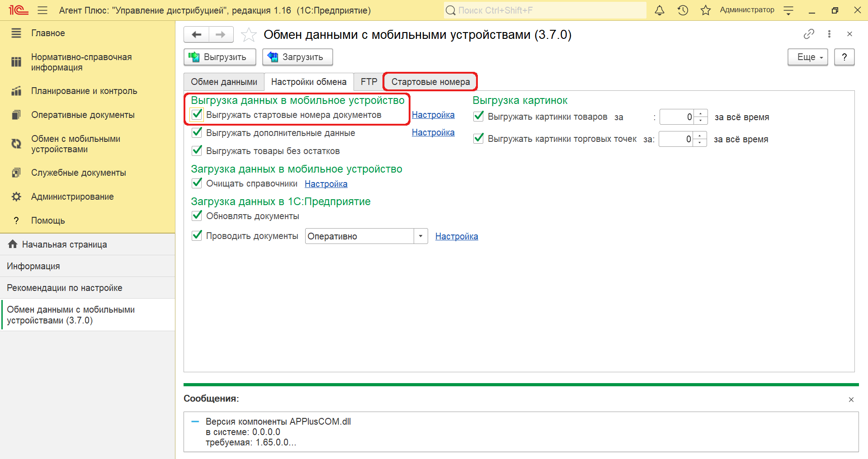
Task: Increase картинки торговых точек spinner up
Action: coord(699,136)
